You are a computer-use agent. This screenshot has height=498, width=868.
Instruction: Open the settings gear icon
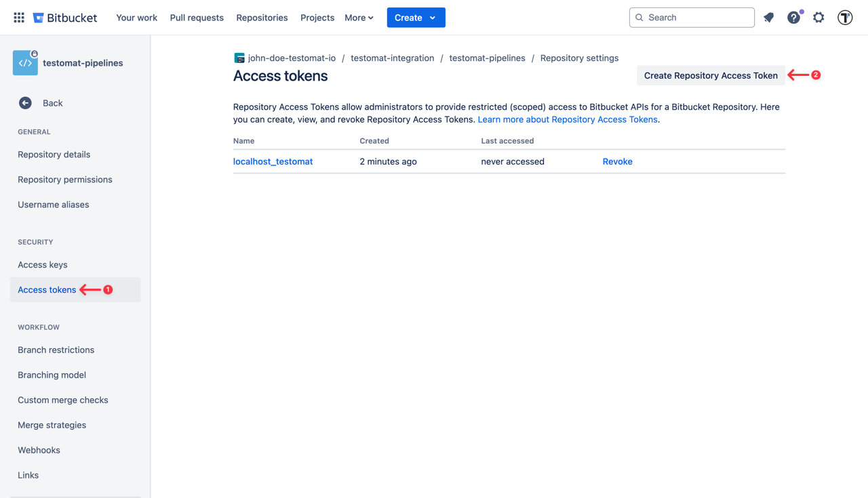818,18
